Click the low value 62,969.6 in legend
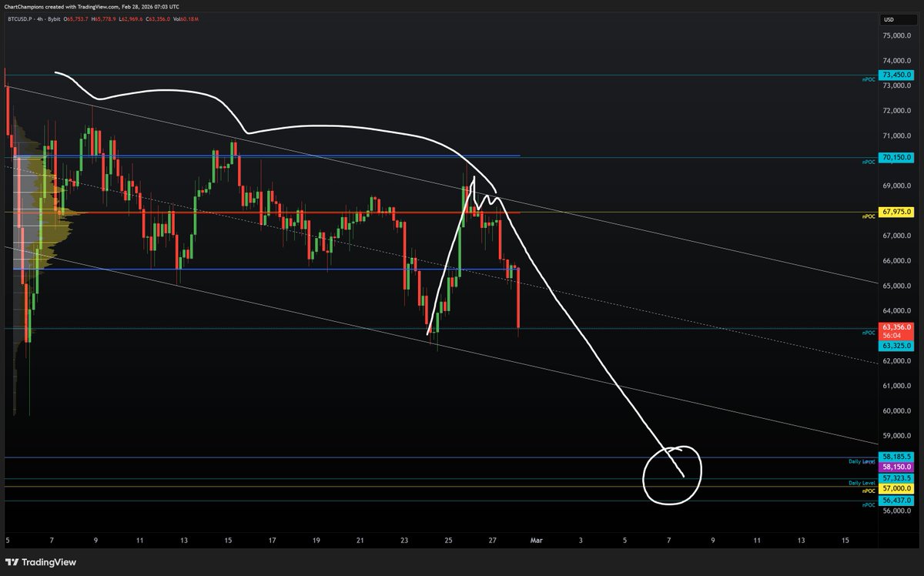Image resolution: width=924 pixels, height=576 pixels. pyautogui.click(x=132, y=19)
